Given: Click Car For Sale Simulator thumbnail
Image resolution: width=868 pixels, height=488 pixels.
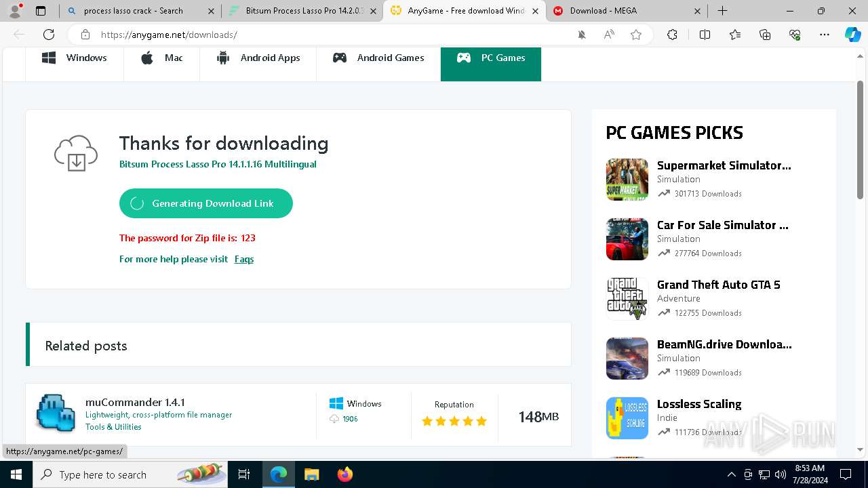Looking at the screenshot, I should 627,239.
